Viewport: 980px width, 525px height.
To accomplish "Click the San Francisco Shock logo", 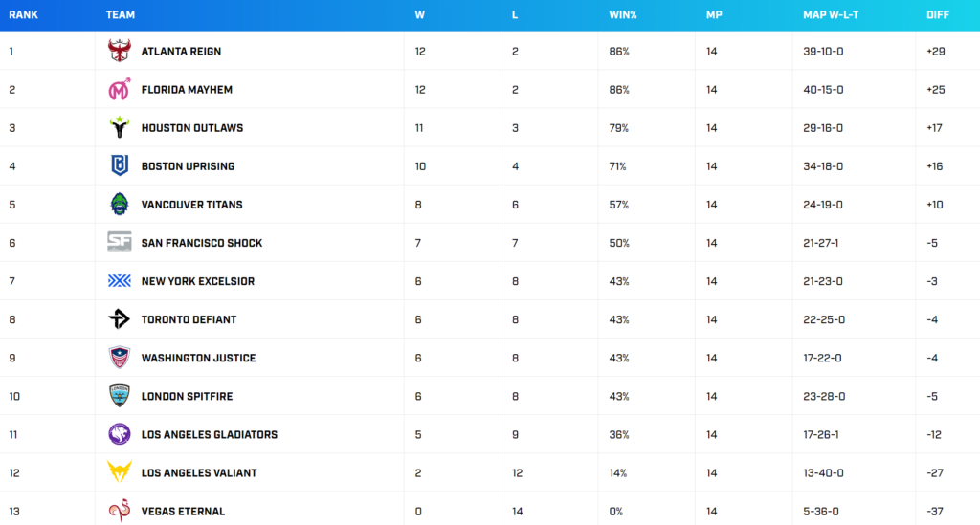I will tap(120, 243).
